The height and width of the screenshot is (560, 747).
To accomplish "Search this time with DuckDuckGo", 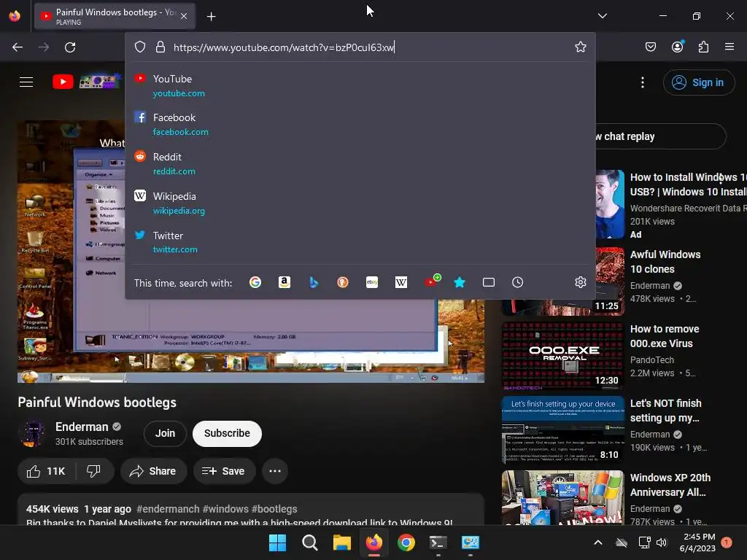I will pos(343,282).
